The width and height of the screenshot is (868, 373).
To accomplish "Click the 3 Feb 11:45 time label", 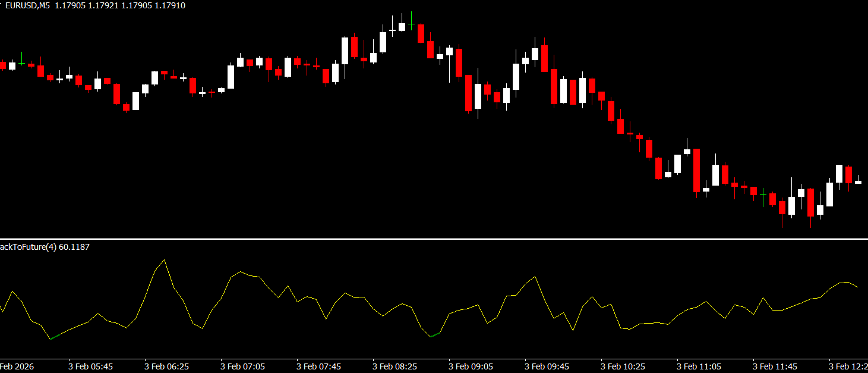I will click(x=775, y=366).
